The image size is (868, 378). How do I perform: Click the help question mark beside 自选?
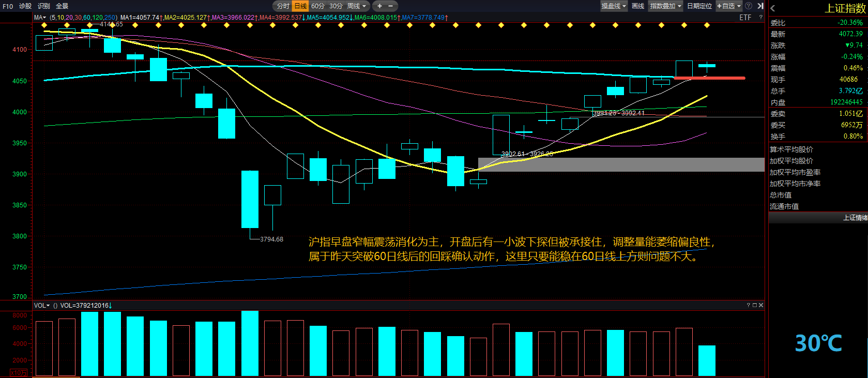tap(748, 6)
